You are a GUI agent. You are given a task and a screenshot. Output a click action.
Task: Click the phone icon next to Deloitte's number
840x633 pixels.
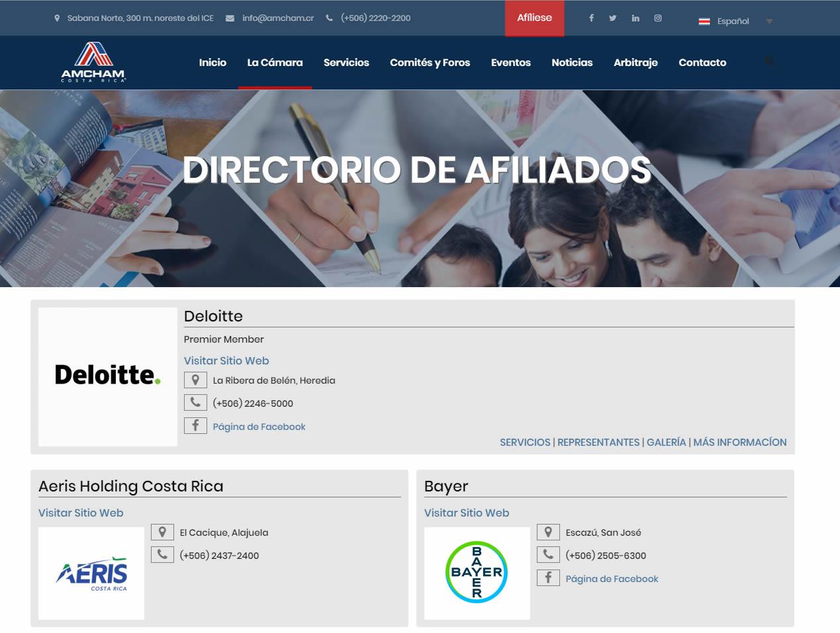pos(195,402)
